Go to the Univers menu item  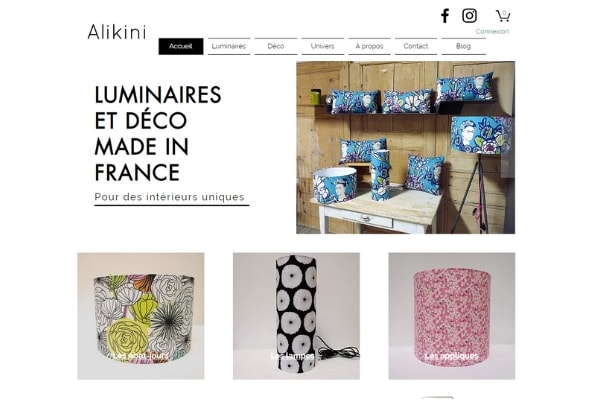(323, 46)
